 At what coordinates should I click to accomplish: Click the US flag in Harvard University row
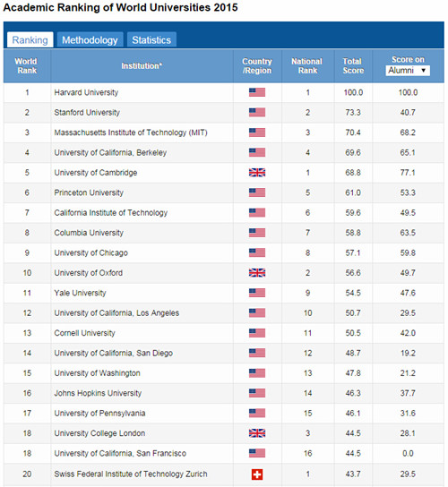pos(257,92)
